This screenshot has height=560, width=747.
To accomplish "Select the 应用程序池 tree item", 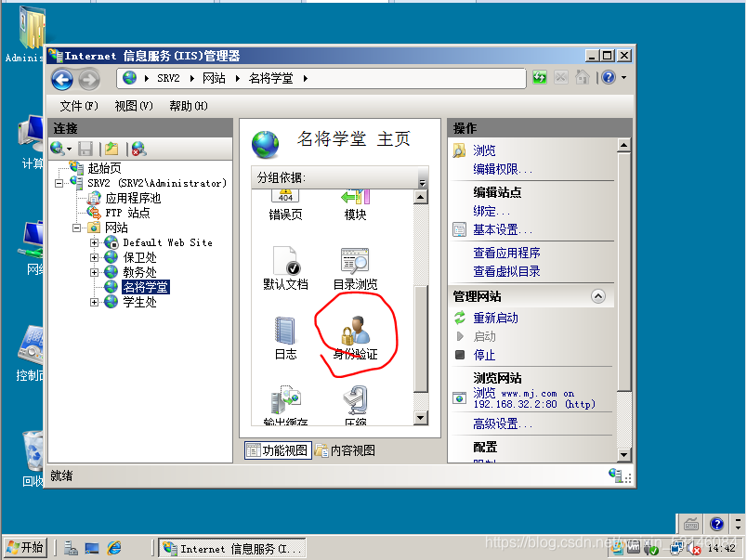I will point(133,198).
